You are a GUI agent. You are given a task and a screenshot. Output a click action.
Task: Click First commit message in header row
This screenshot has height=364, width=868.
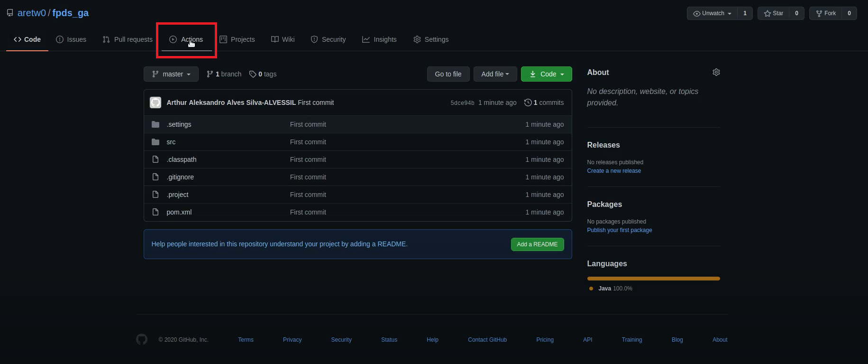(x=316, y=103)
